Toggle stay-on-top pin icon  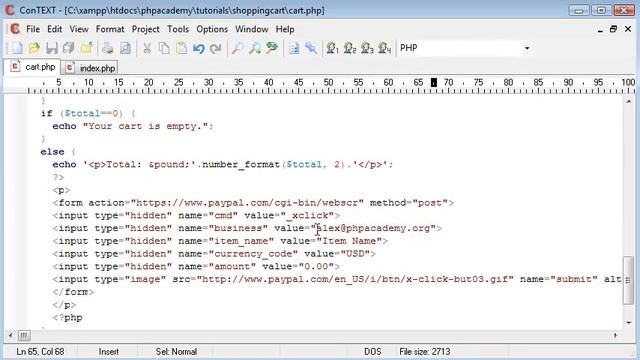pos(311,48)
